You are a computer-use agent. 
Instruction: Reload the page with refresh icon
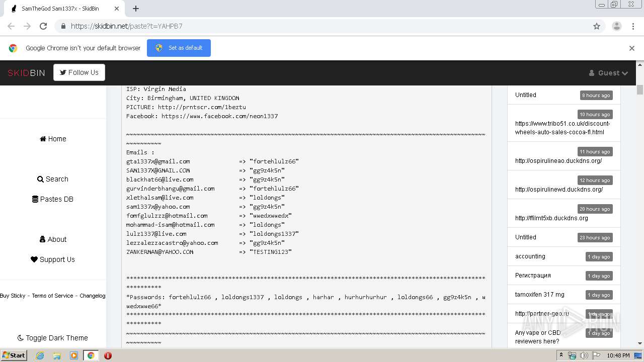pyautogui.click(x=43, y=26)
